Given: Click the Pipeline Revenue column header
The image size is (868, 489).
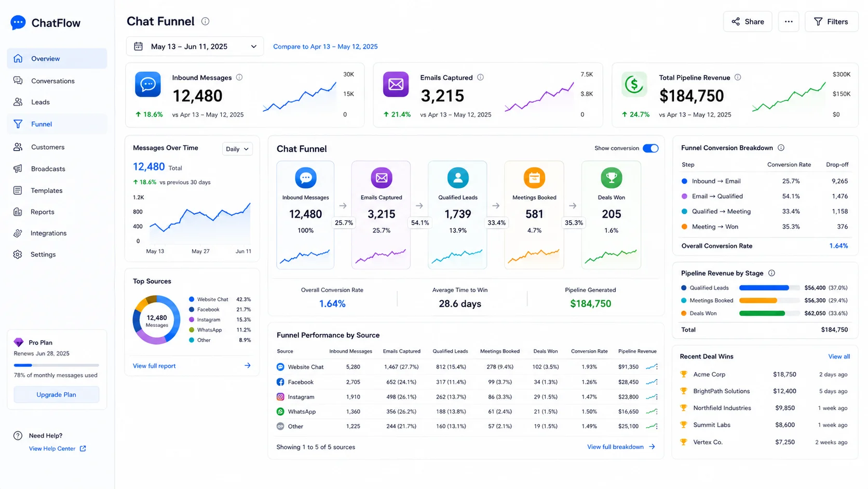Looking at the screenshot, I should (x=638, y=351).
